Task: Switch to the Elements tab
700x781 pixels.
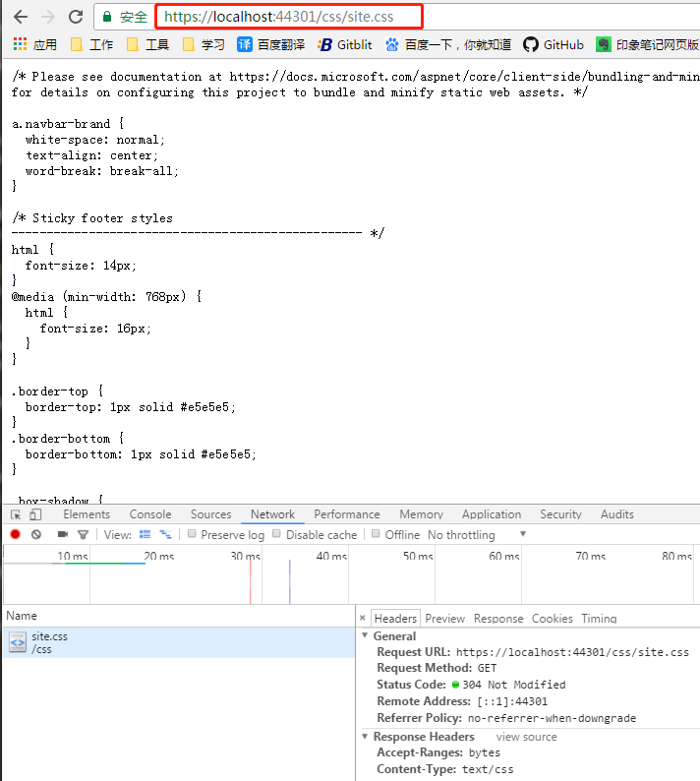Action: click(87, 514)
